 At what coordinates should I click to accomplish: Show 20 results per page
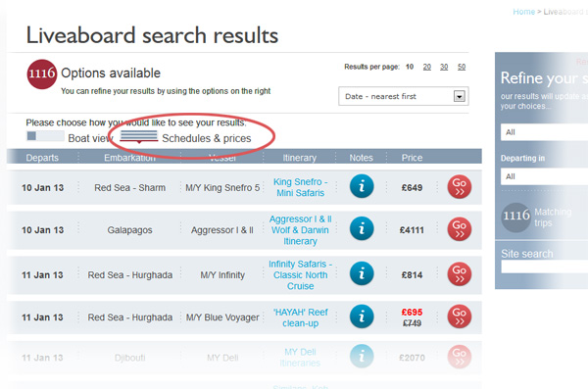(x=426, y=67)
